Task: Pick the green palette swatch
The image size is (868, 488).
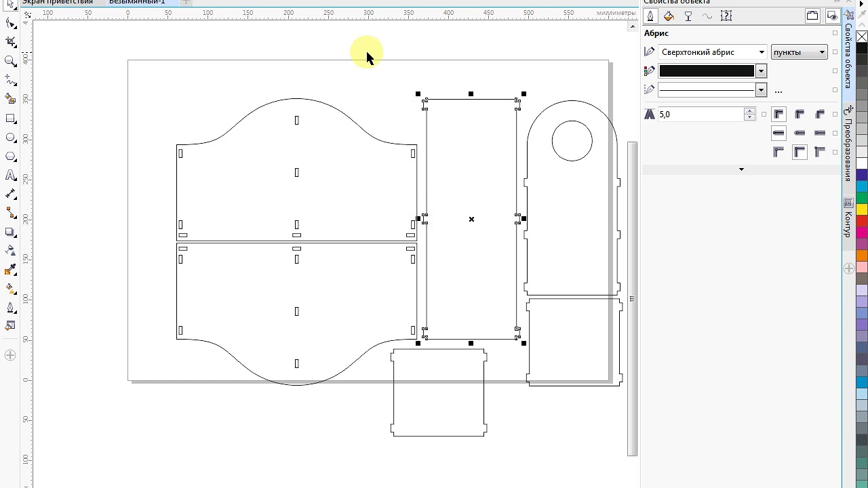Action: pos(862,198)
